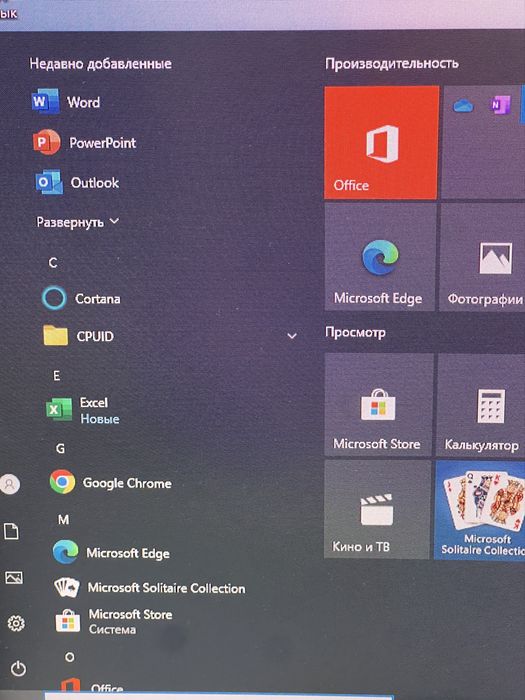Expand recently added list via Развернуть

point(78,222)
